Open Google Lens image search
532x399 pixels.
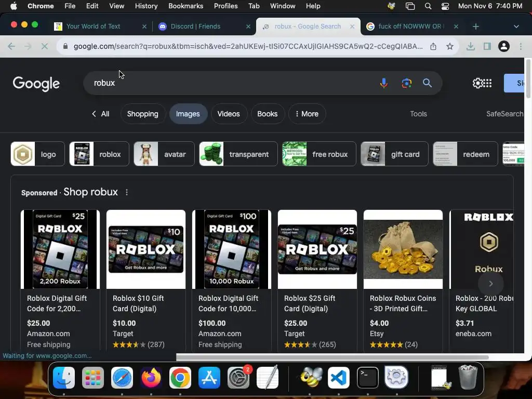pos(406,83)
